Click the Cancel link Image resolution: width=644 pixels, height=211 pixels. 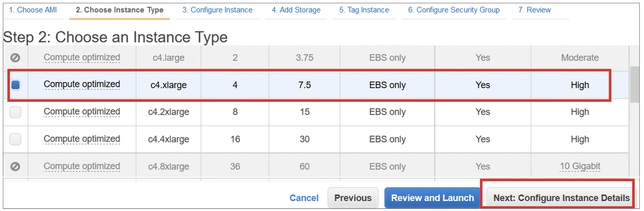pyautogui.click(x=304, y=198)
